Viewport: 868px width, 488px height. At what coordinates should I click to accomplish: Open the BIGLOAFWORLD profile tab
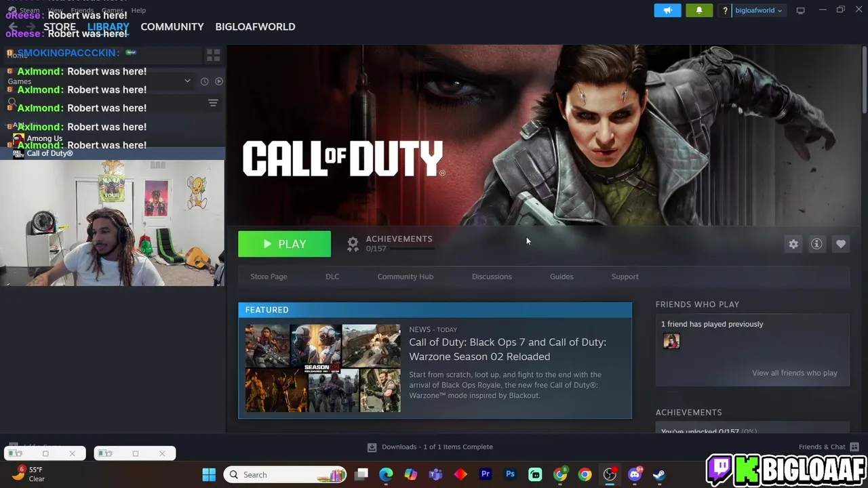(255, 27)
